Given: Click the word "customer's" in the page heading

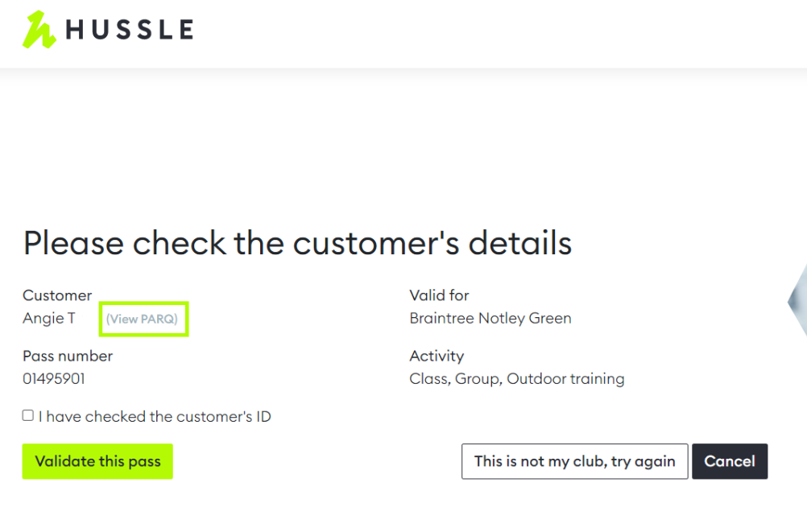Looking at the screenshot, I should coord(375,243).
